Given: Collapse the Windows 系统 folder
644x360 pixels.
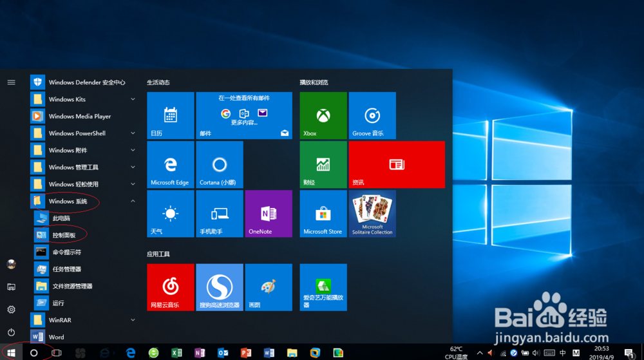Looking at the screenshot, I should pos(133,201).
